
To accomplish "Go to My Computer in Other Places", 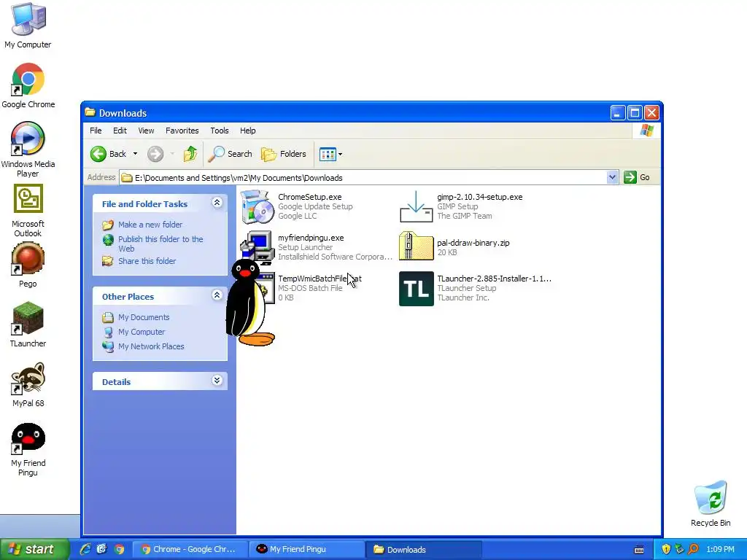I will 142,332.
